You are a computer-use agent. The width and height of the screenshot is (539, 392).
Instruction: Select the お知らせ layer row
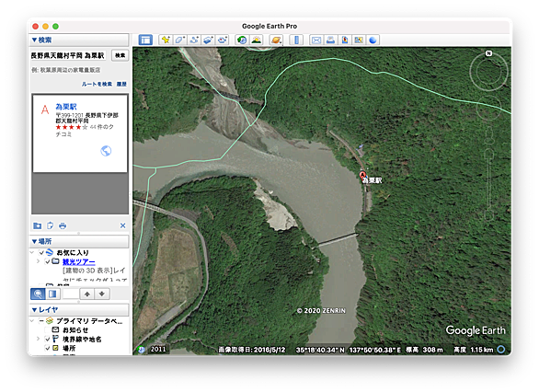point(75,330)
